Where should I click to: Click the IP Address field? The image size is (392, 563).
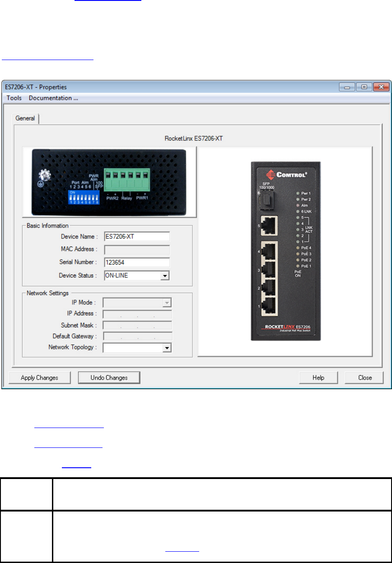(x=137, y=314)
